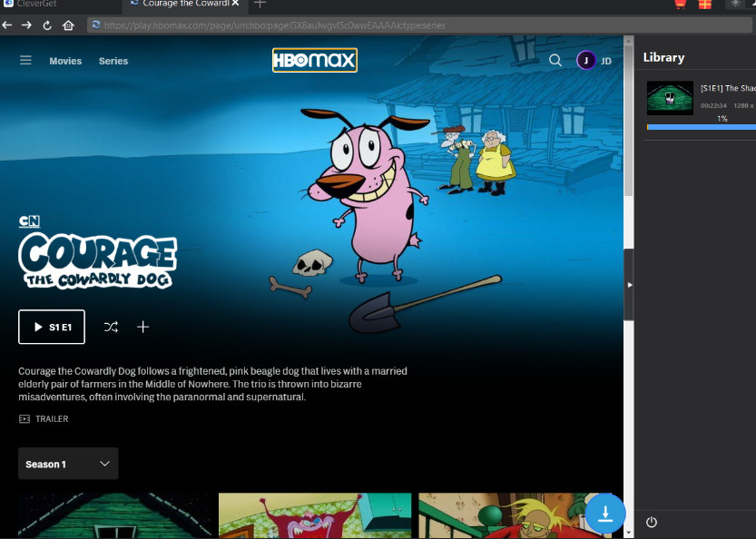The image size is (756, 539).
Task: Open the Movies section
Action: 65,61
